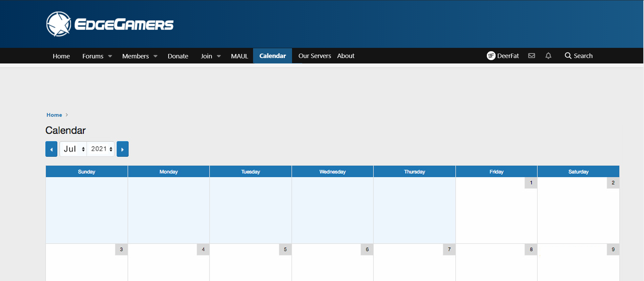The image size is (644, 281).
Task: Expand the Join dropdown arrow
Action: 219,56
